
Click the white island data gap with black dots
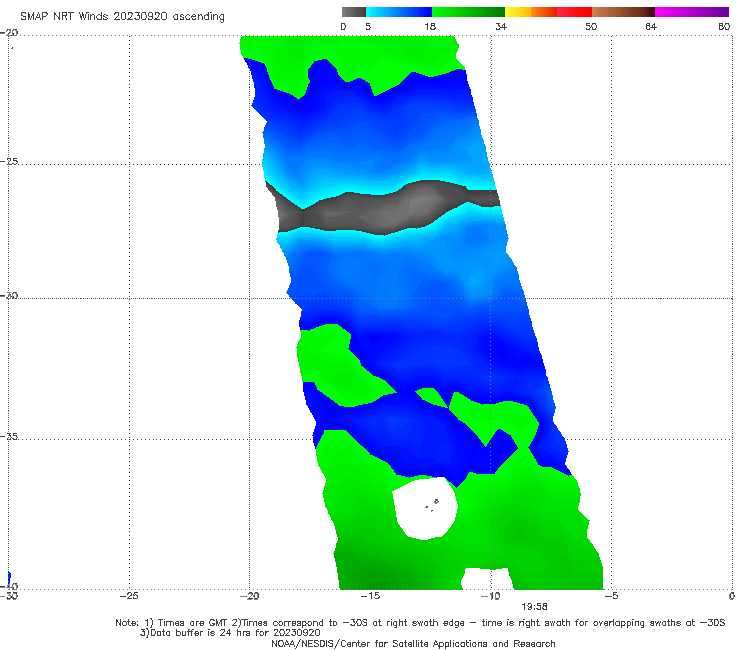pos(425,508)
